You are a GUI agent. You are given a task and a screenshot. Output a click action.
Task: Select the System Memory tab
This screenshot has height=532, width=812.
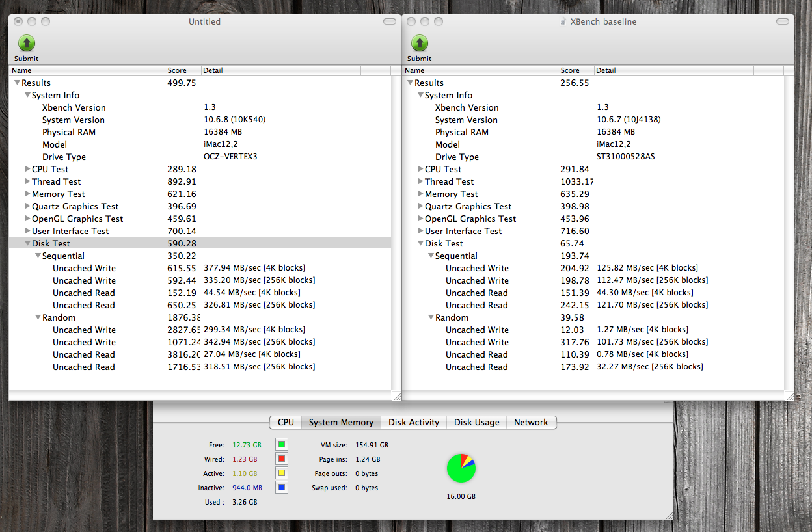click(x=341, y=422)
